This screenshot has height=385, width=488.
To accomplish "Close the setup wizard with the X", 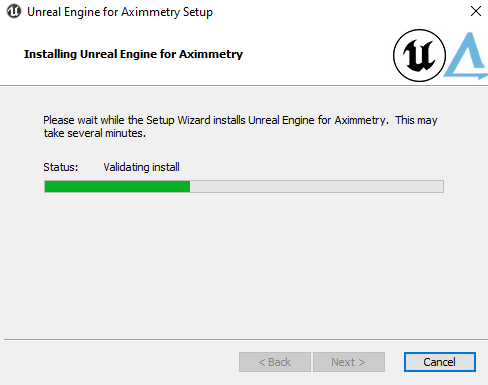I will [x=476, y=11].
